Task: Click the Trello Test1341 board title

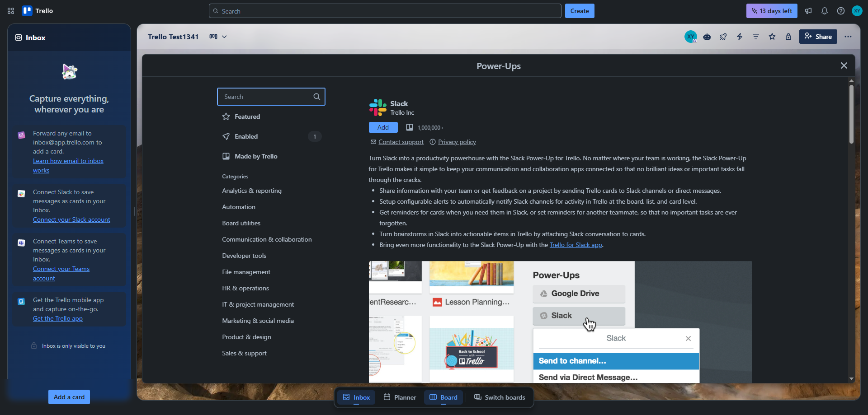Action: (x=173, y=37)
